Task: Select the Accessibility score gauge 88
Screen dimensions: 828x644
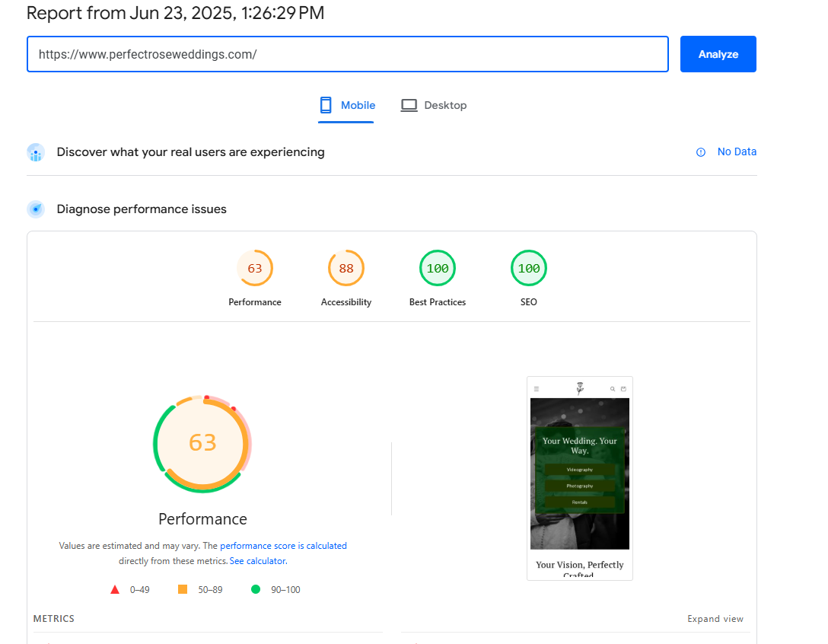Action: point(346,268)
